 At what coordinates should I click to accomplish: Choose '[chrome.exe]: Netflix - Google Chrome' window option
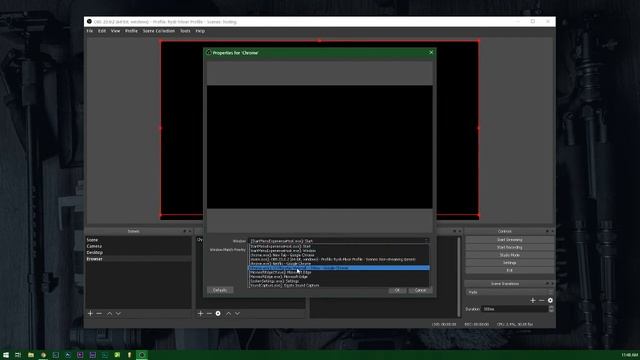coord(339,264)
